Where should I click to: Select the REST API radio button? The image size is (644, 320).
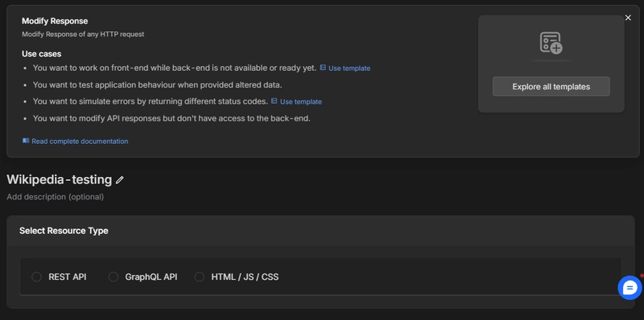coord(36,277)
